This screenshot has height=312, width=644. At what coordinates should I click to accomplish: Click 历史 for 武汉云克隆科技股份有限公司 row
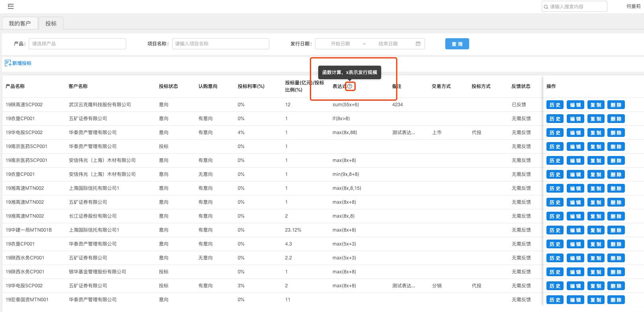(555, 105)
